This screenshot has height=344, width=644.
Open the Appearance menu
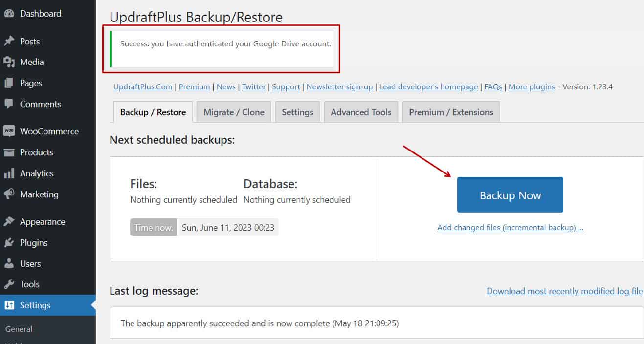48,222
